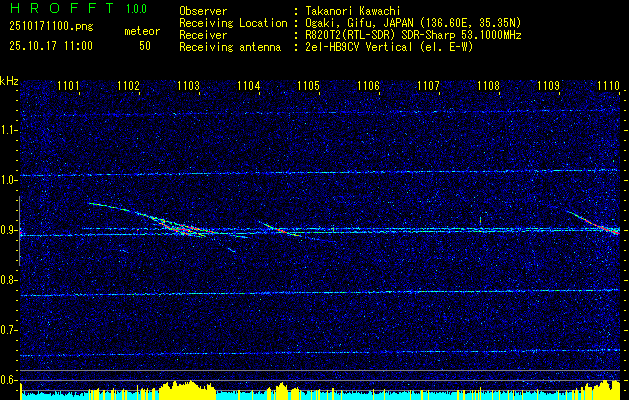Click the grey vertical bar beside the 0.9 label
Screen dimensions: 629x400
19,231
